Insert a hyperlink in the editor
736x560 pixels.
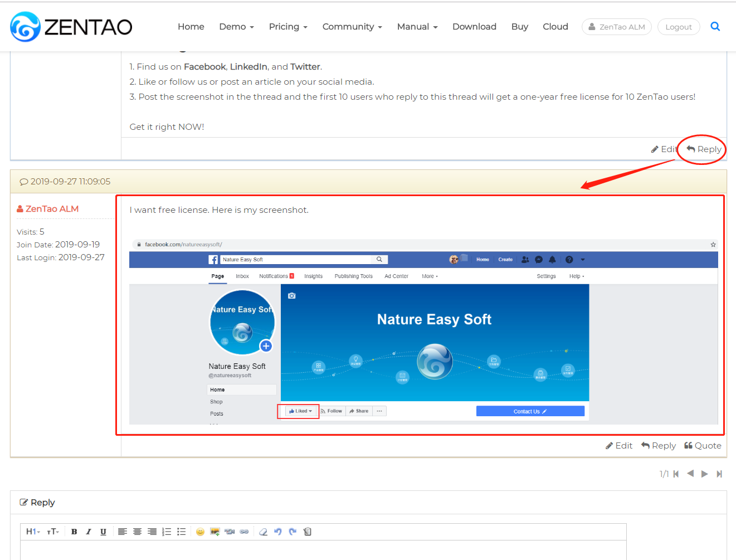244,532
